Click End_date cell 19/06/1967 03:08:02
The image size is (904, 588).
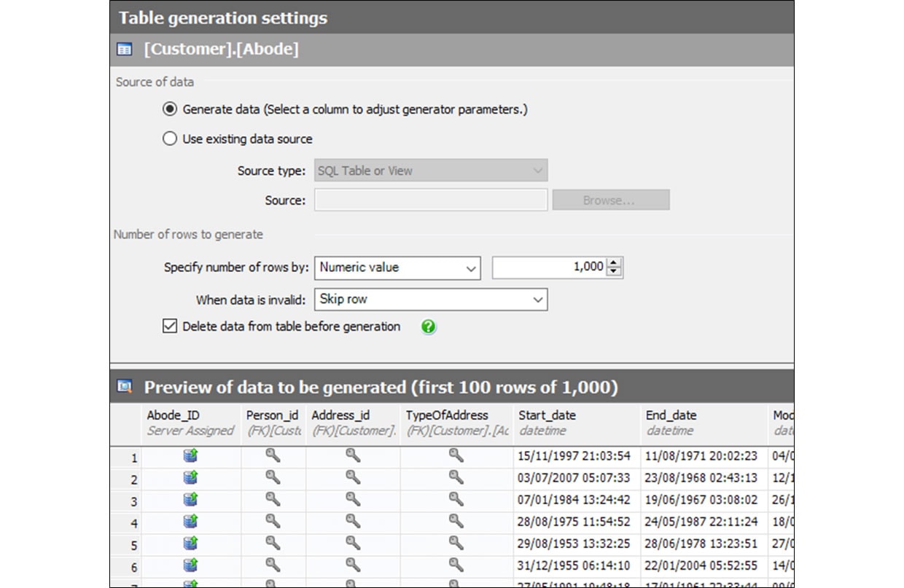point(704,500)
